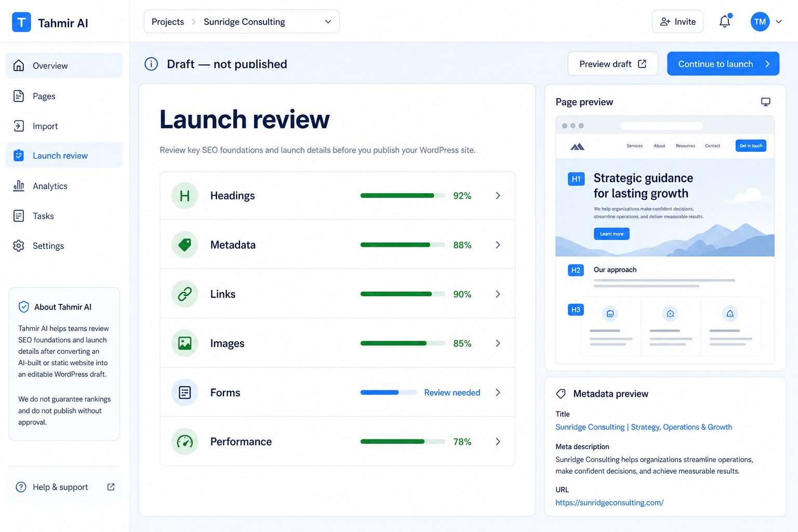
Task: Click the Tasks list icon in sidebar
Action: [x=19, y=216]
